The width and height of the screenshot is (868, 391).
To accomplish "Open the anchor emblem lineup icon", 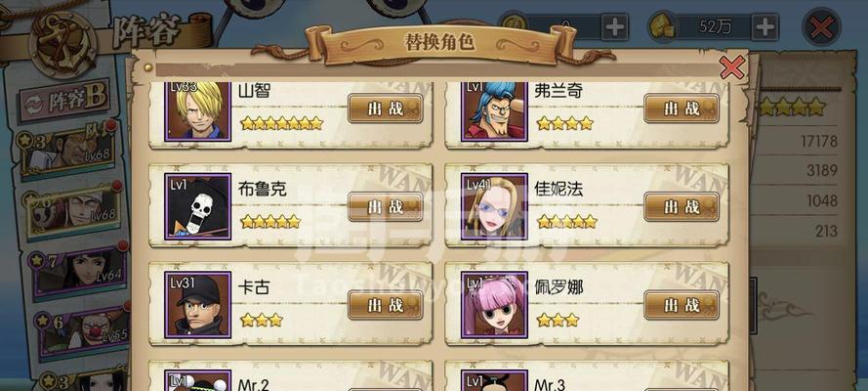I will coord(62,43).
